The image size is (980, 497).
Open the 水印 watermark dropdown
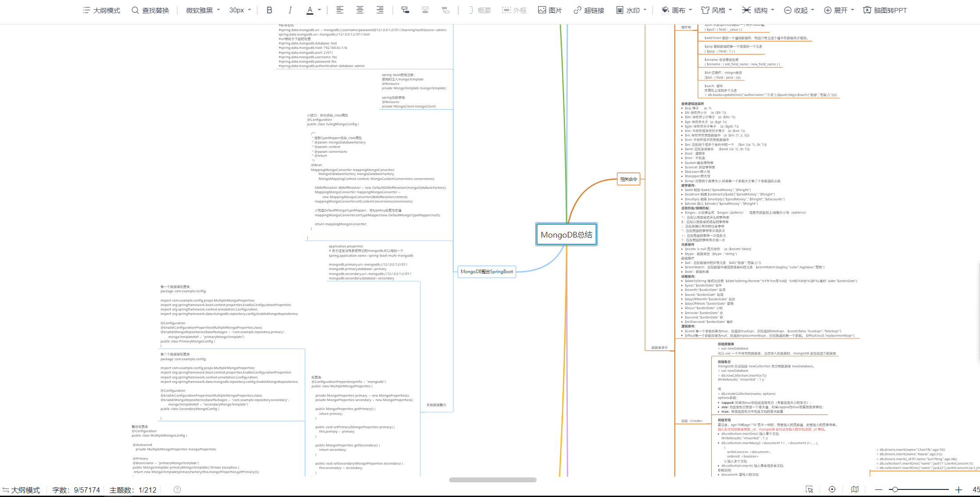pos(631,10)
